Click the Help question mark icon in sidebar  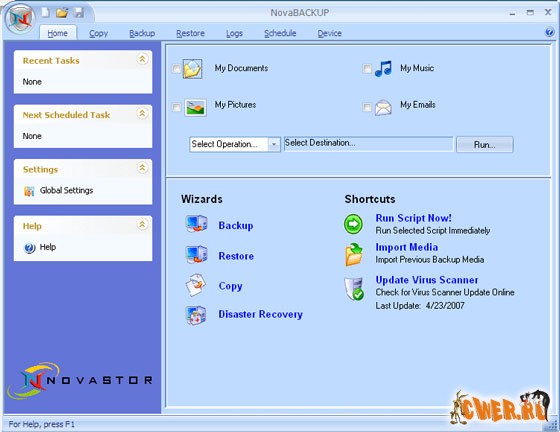tap(29, 247)
